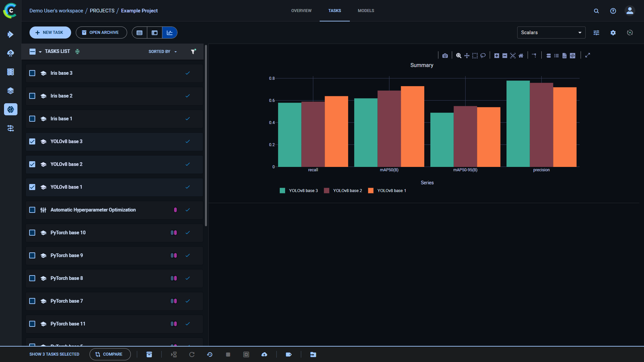644x362 pixels.
Task: Select the plot Zoom tool
Action: point(459,56)
